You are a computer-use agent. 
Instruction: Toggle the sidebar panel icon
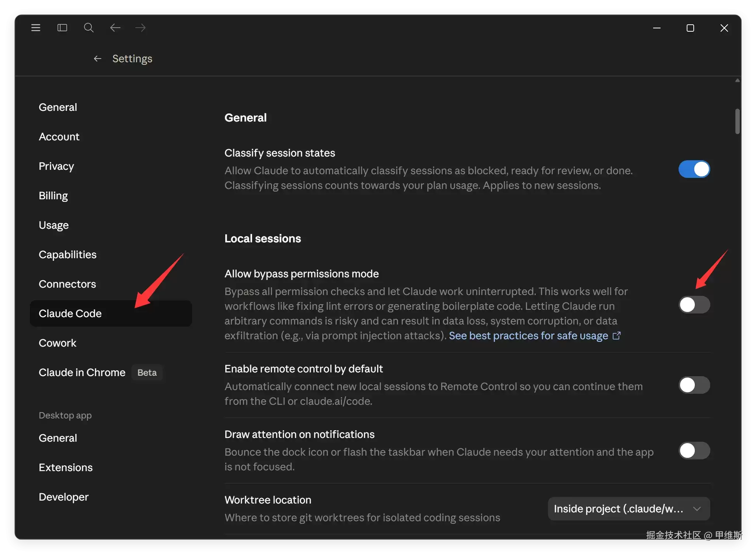pyautogui.click(x=62, y=28)
